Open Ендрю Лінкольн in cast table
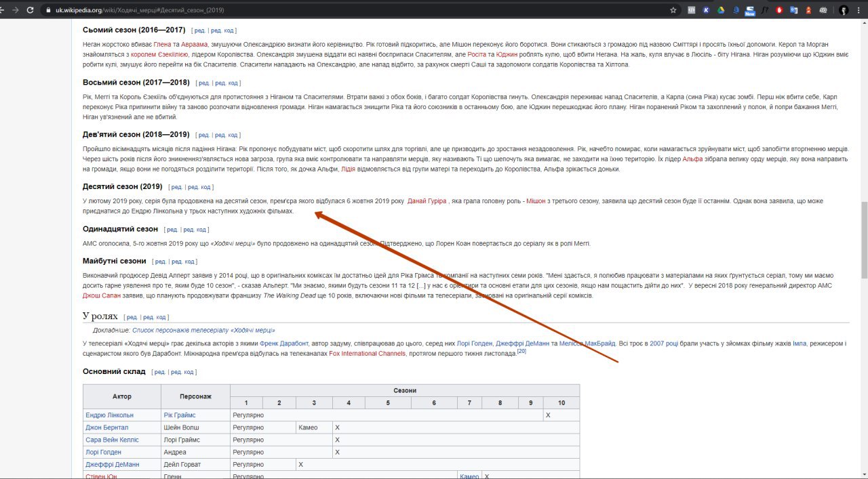The height and width of the screenshot is (479, 868). pyautogui.click(x=110, y=415)
